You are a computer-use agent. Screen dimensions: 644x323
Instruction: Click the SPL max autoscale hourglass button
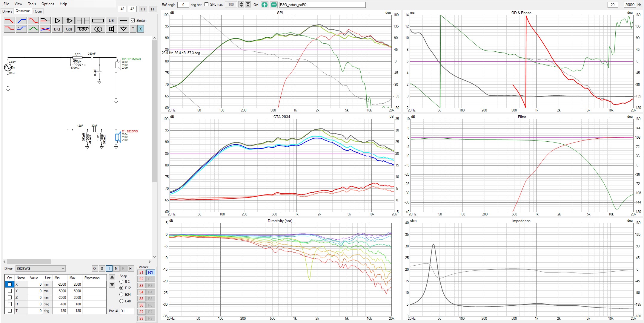pyautogui.click(x=248, y=4)
